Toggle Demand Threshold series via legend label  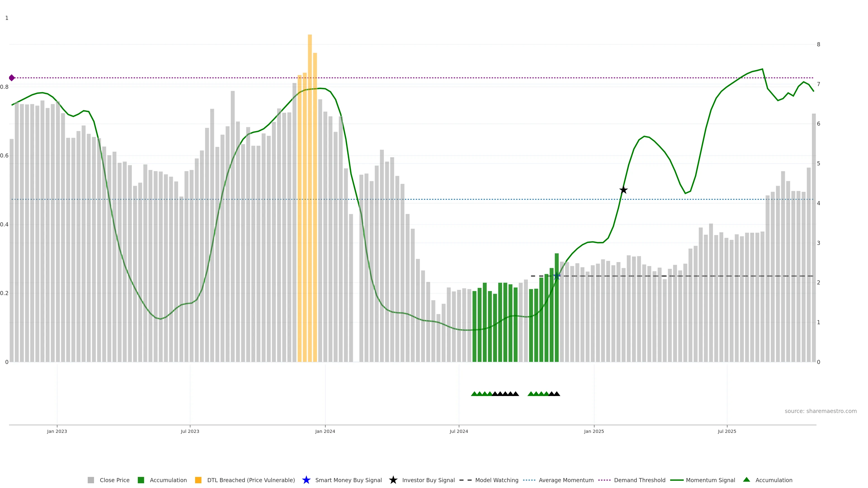point(639,480)
